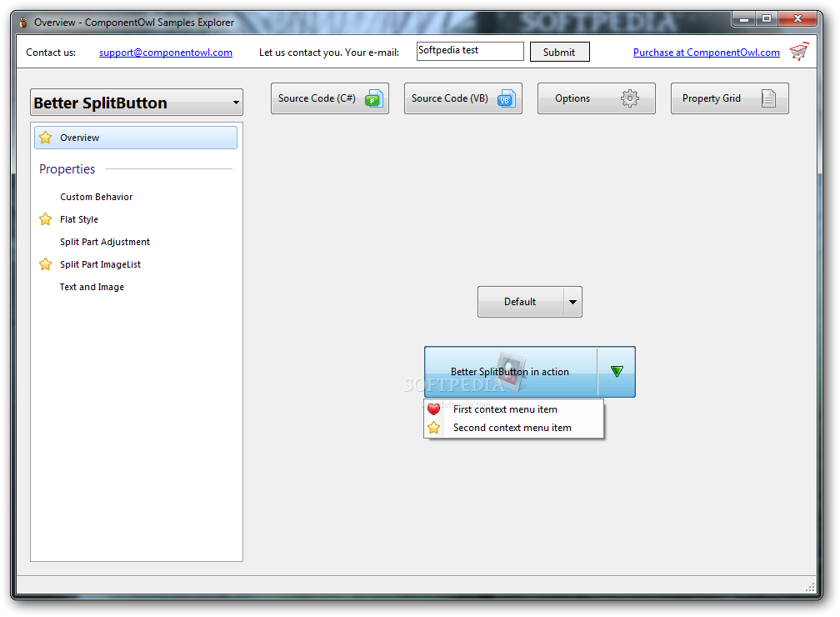The width and height of the screenshot is (840, 617).
Task: Click the star icon next to Flat Style
Action: tap(46, 219)
